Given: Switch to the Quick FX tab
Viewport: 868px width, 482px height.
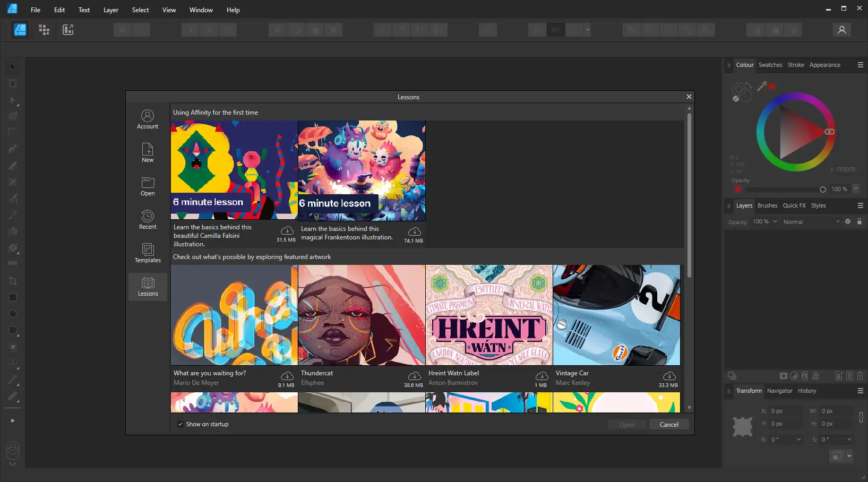Looking at the screenshot, I should tap(794, 205).
